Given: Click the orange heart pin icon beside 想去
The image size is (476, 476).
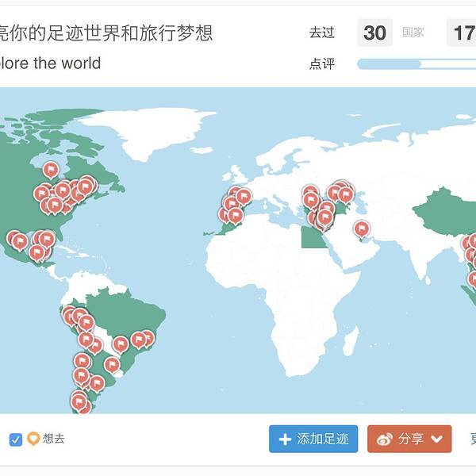Looking at the screenshot, I should tap(33, 439).
